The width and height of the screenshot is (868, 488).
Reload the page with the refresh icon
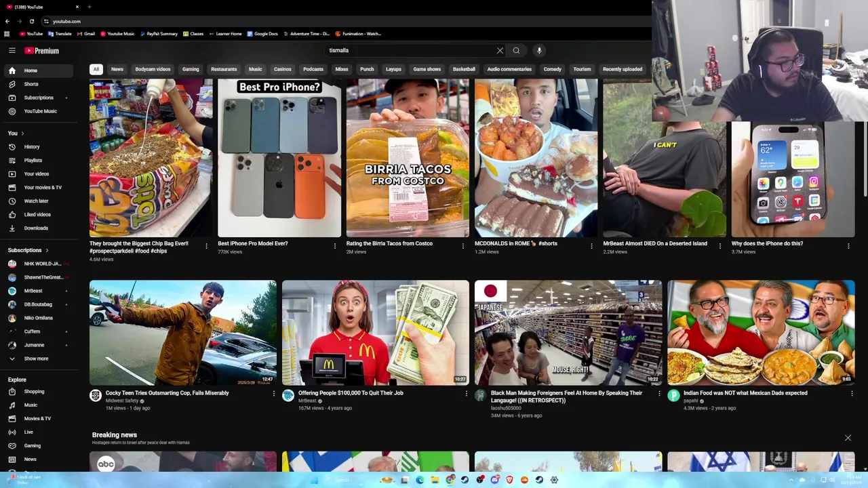(x=31, y=21)
